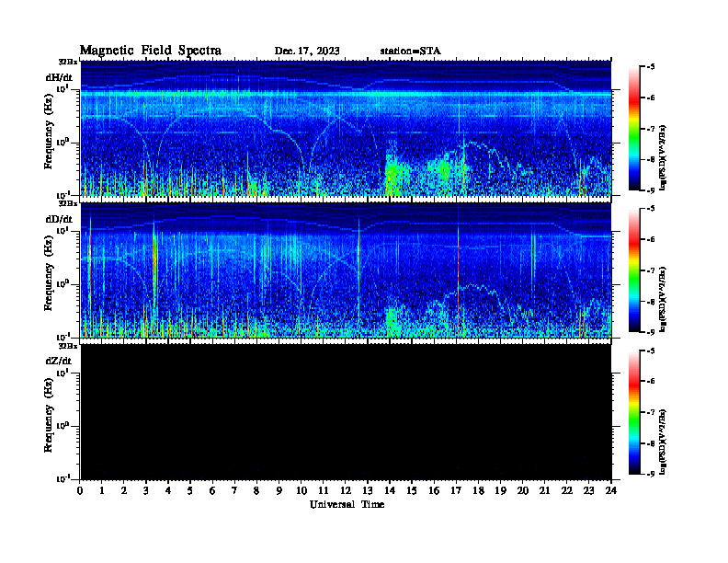Click hour '16' on the time axis
The height and width of the screenshot is (563, 728).
point(434,490)
